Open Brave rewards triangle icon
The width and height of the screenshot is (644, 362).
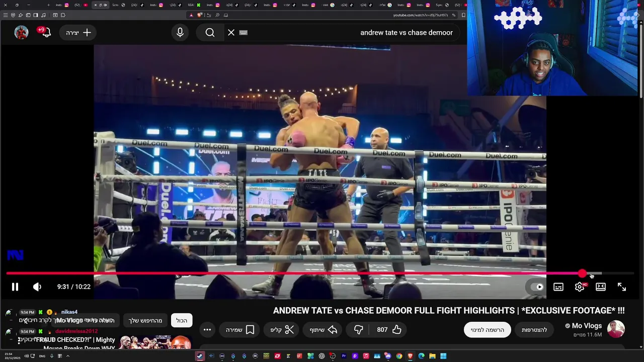click(x=191, y=15)
